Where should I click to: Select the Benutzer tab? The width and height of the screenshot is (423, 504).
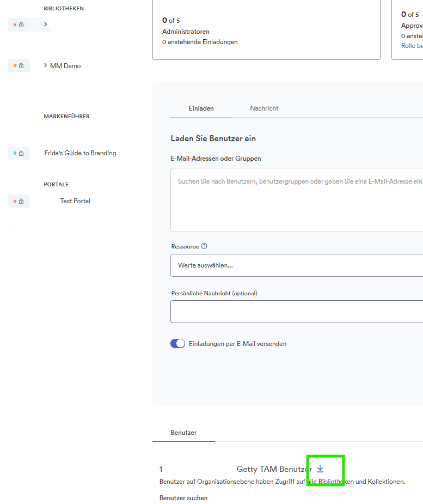[x=183, y=433]
